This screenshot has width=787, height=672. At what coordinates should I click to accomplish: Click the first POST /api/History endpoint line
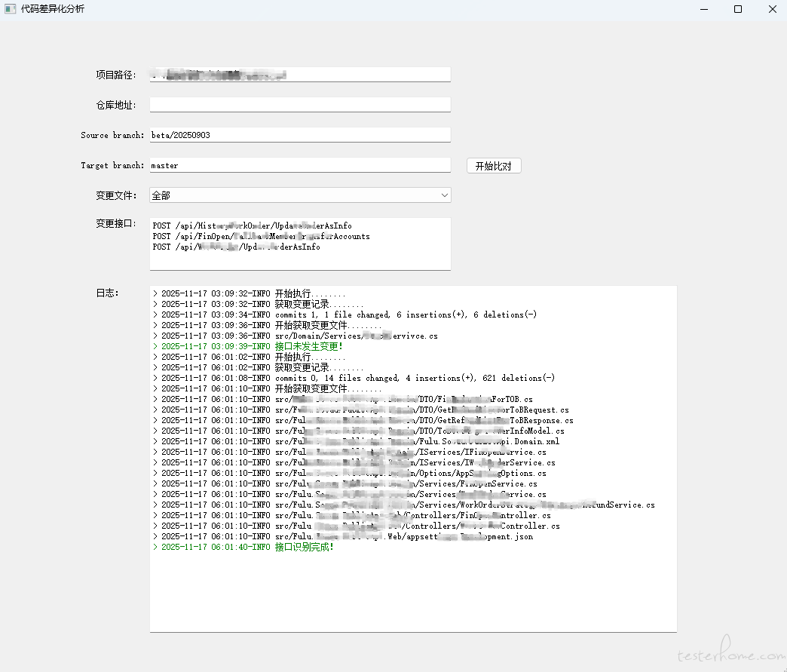pyautogui.click(x=252, y=226)
